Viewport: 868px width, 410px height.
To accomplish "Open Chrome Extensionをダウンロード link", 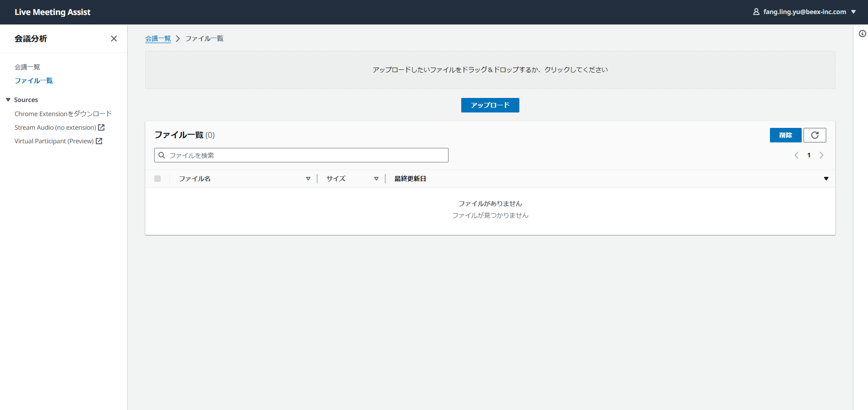I will click(x=63, y=114).
